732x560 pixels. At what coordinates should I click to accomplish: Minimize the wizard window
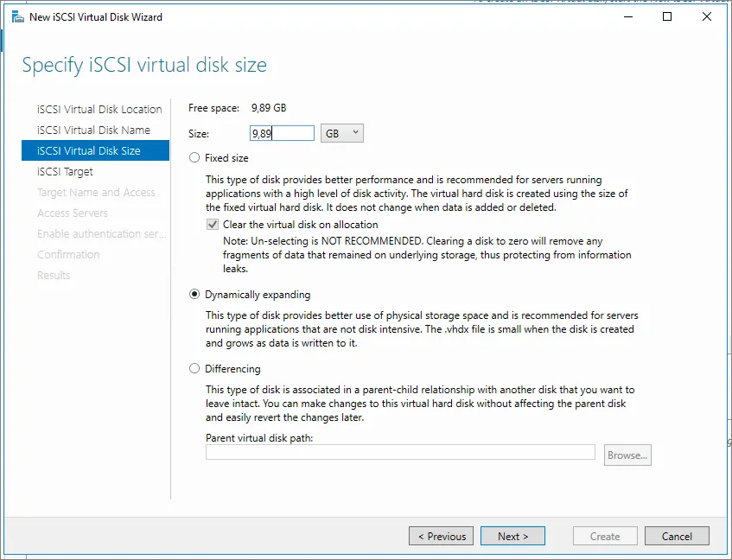pos(627,16)
